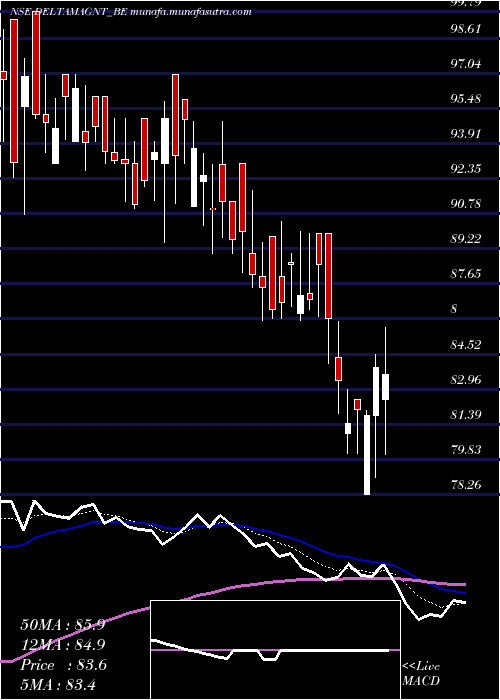Viewport: 500px width, 700px height.
Task: Click the 90.78 price axis label
Action: (x=466, y=204)
